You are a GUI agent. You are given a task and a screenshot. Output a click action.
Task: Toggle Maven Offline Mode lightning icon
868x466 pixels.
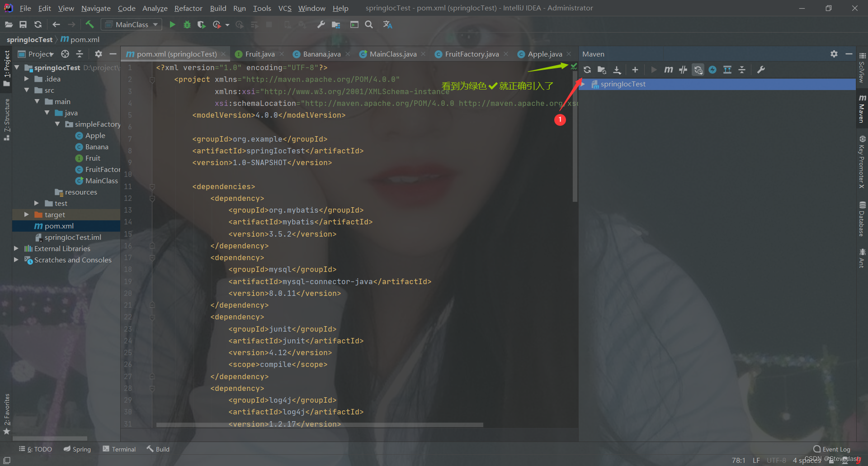[x=713, y=70]
